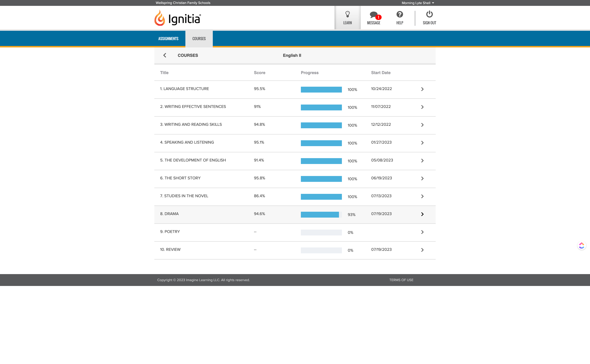The width and height of the screenshot is (590, 364).
Task: Go back with the Courses left arrow
Action: pos(165,55)
